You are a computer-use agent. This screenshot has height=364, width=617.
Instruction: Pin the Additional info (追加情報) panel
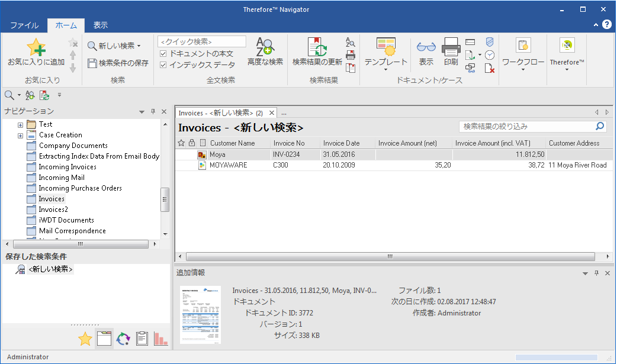596,273
